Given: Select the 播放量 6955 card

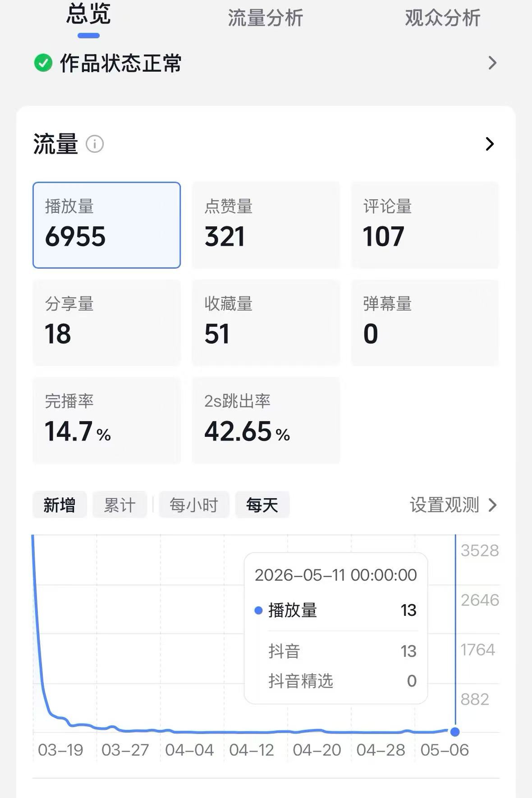Looking at the screenshot, I should pyautogui.click(x=106, y=225).
